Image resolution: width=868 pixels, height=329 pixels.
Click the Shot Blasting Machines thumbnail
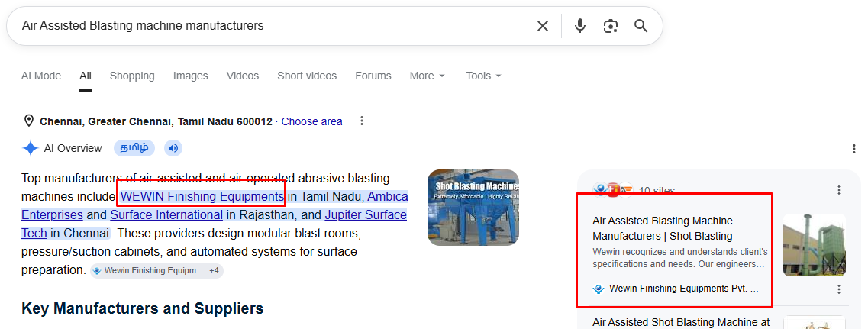[x=473, y=207]
